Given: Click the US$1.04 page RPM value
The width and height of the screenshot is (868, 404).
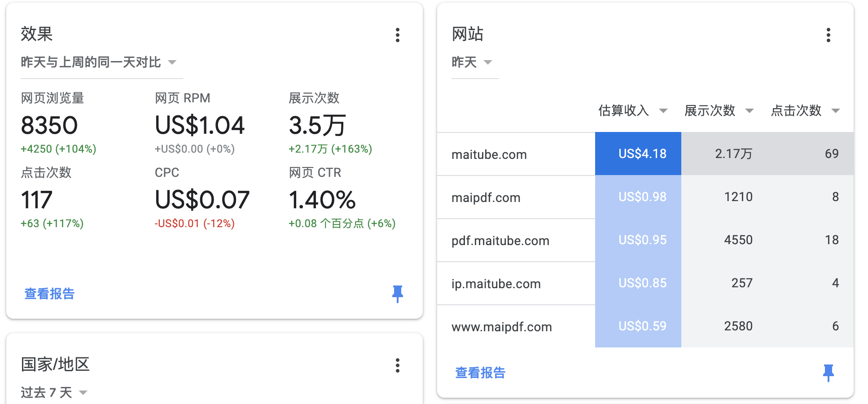Looking at the screenshot, I should tap(200, 125).
